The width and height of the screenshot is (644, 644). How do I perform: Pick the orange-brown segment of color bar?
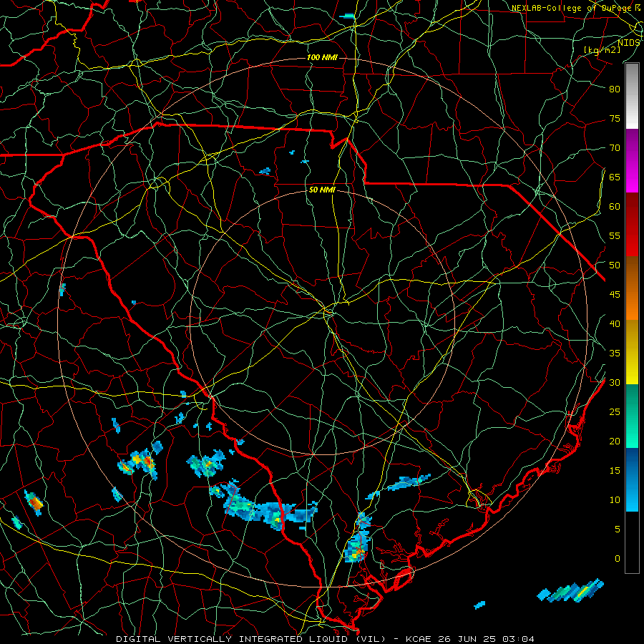click(632, 289)
